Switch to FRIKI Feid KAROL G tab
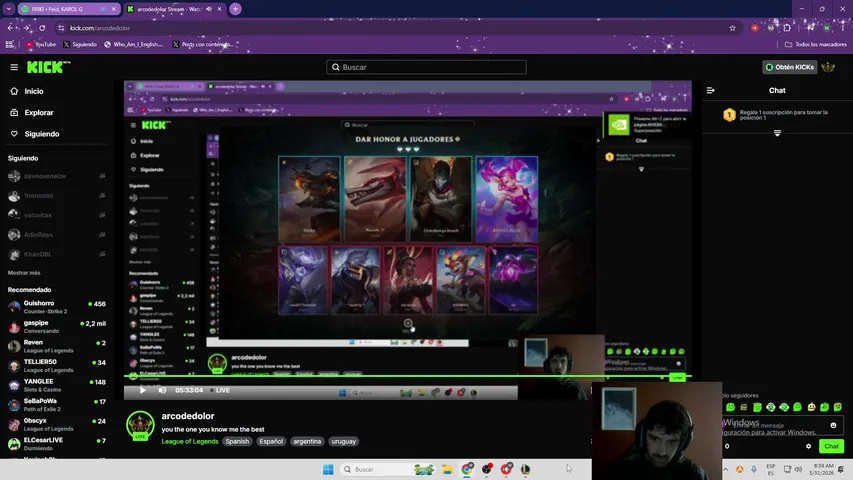Viewport: 853px width, 480px height. click(60, 9)
